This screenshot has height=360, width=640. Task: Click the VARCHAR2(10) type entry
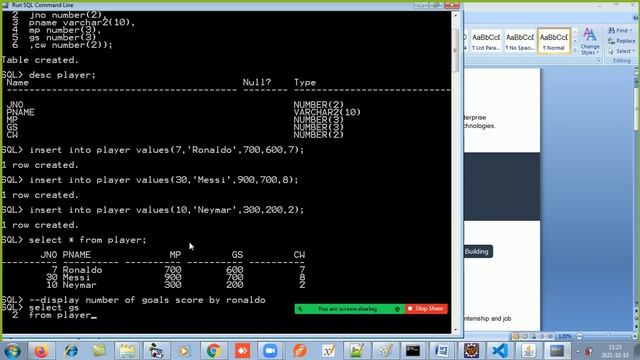click(x=327, y=112)
